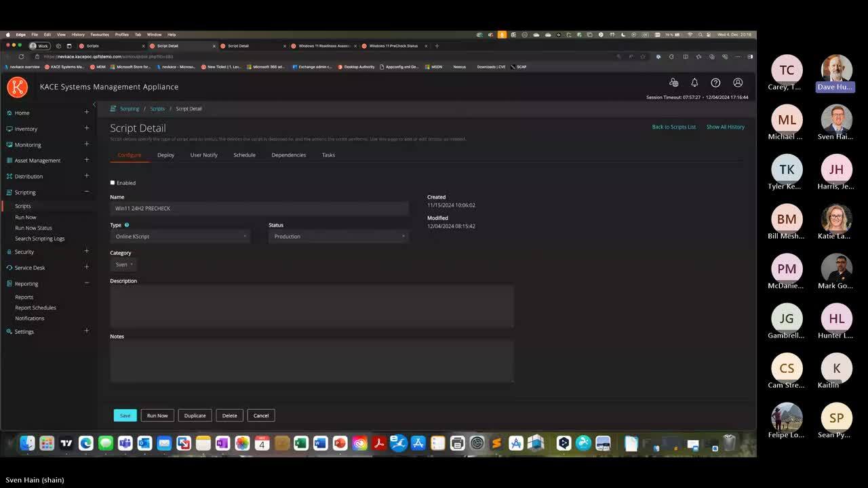The height and width of the screenshot is (488, 868).
Task: Open the help question mark icon
Action: coord(715,83)
